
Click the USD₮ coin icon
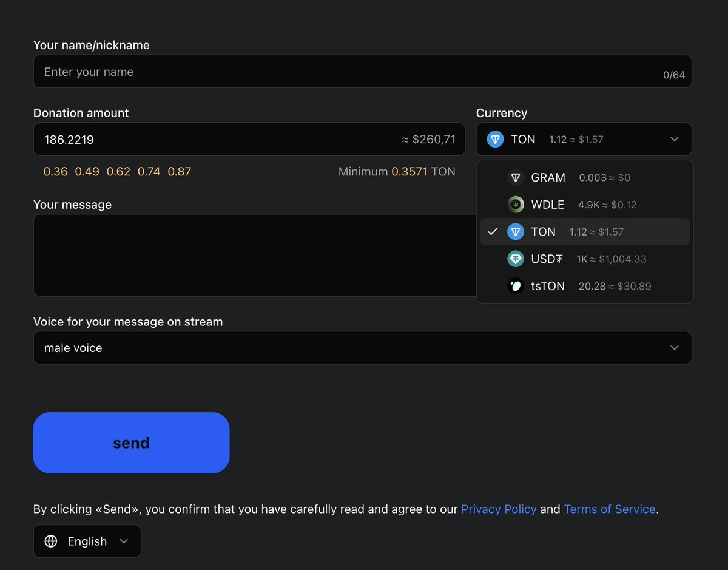516,259
